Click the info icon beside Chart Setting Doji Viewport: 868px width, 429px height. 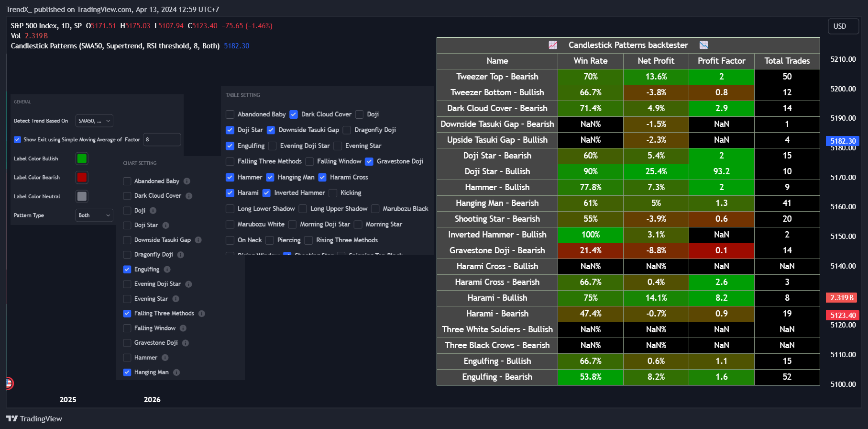tap(153, 210)
